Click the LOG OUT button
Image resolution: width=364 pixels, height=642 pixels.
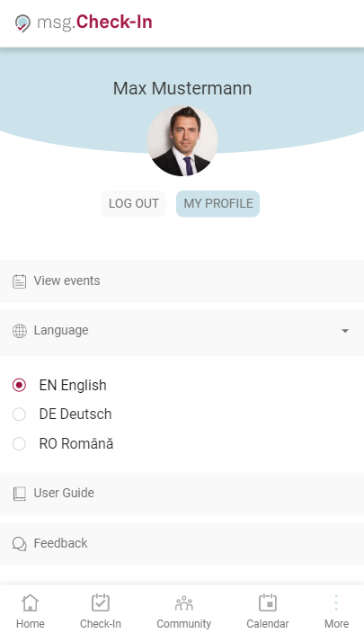(134, 203)
